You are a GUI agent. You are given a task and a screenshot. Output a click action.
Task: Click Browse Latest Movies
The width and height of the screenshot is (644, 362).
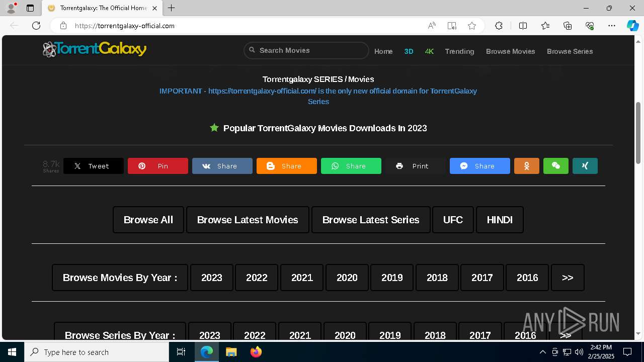click(248, 220)
